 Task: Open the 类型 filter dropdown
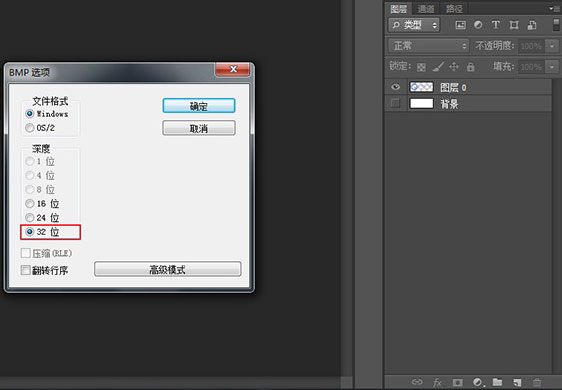click(x=414, y=25)
